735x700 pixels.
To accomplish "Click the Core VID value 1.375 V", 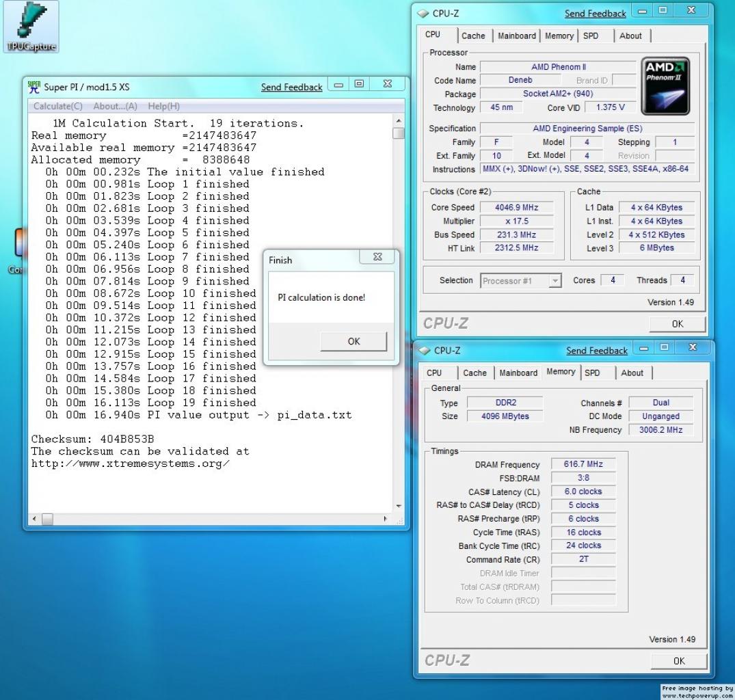I will [x=611, y=107].
